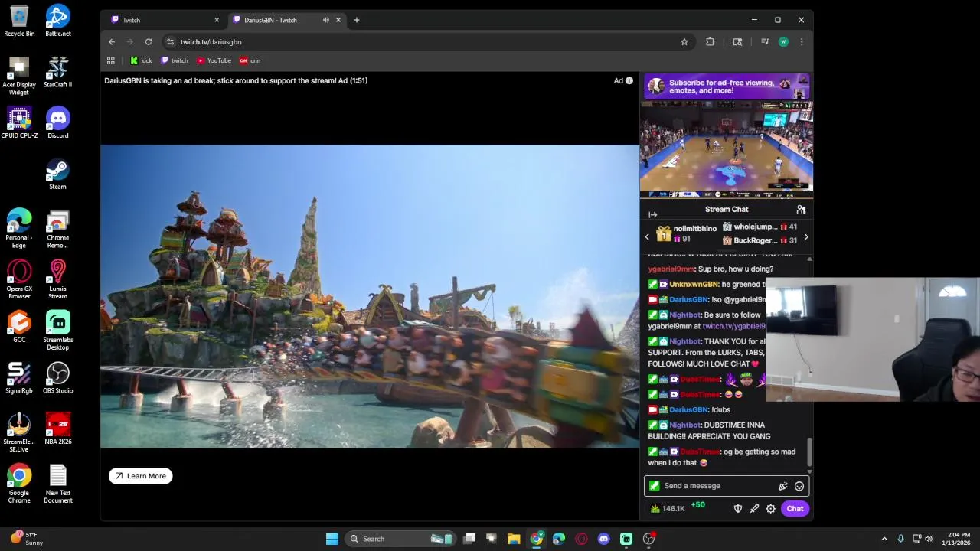Show hidden system tray icons
Screen dimensions: 980x551
(x=884, y=539)
